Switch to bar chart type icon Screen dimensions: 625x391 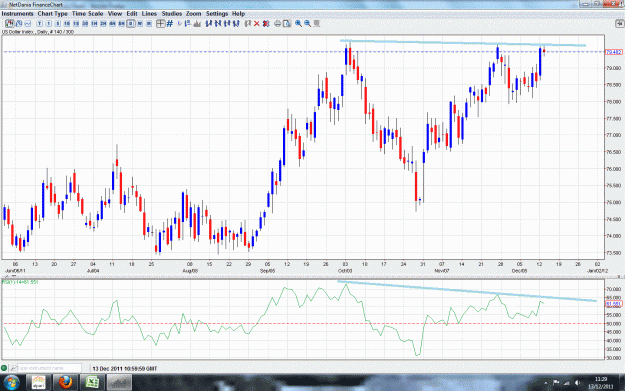point(19,24)
